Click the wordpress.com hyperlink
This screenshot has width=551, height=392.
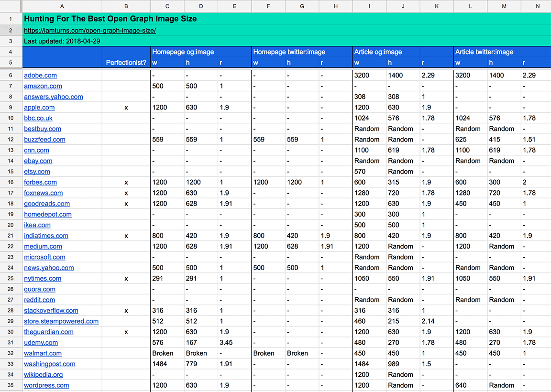click(46, 385)
